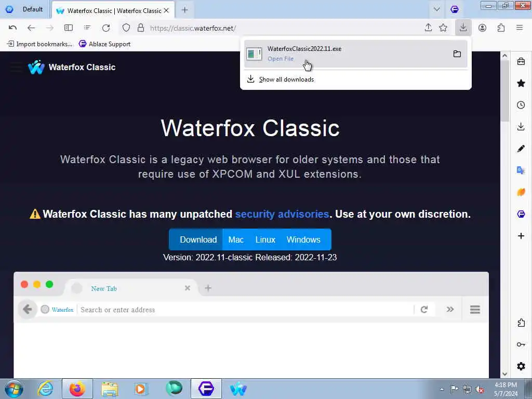Click the muted volume tray icon

pos(480,390)
